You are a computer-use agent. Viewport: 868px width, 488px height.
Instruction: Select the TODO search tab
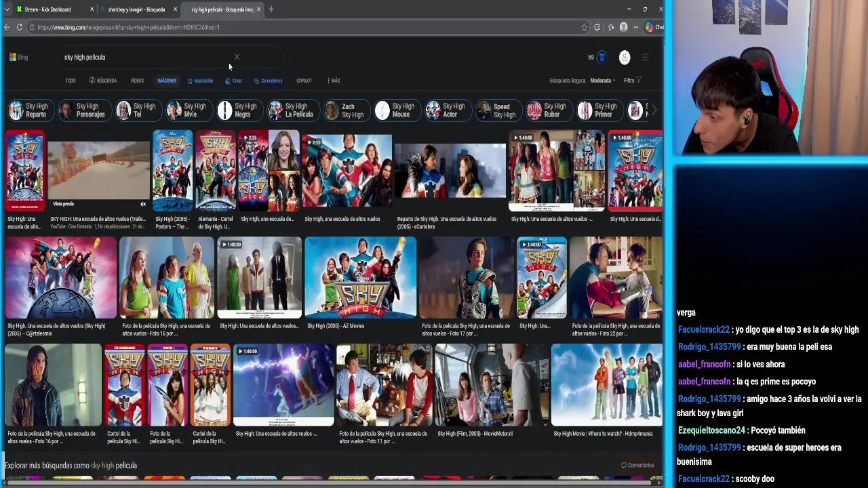(71, 81)
